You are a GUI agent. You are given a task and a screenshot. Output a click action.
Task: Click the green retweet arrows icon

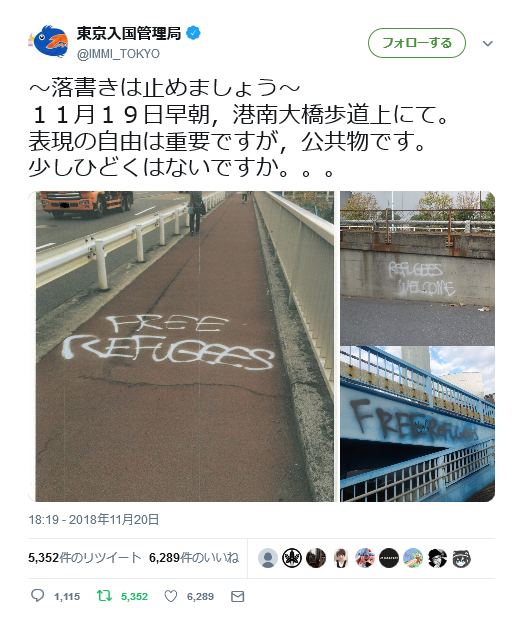pyautogui.click(x=105, y=596)
